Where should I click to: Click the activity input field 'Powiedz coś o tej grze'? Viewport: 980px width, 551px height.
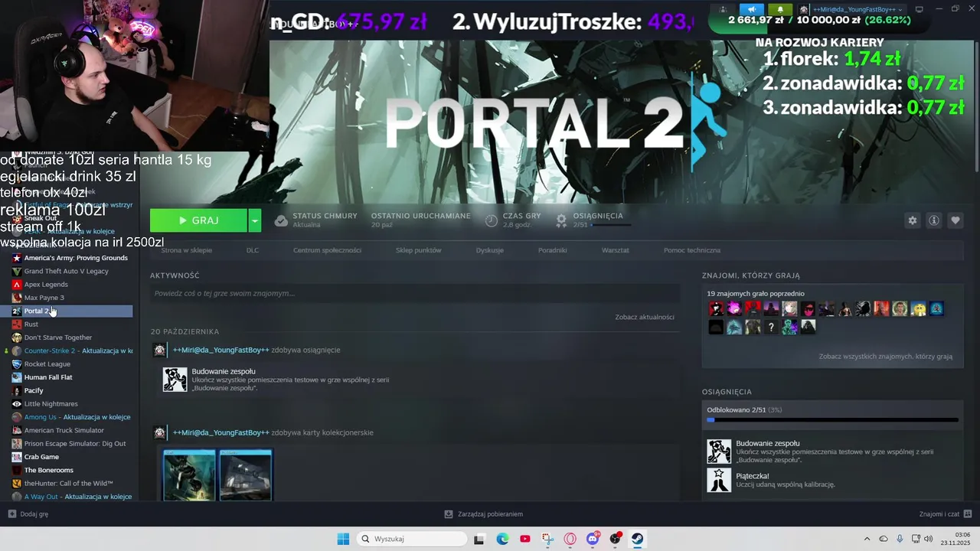[x=415, y=293]
